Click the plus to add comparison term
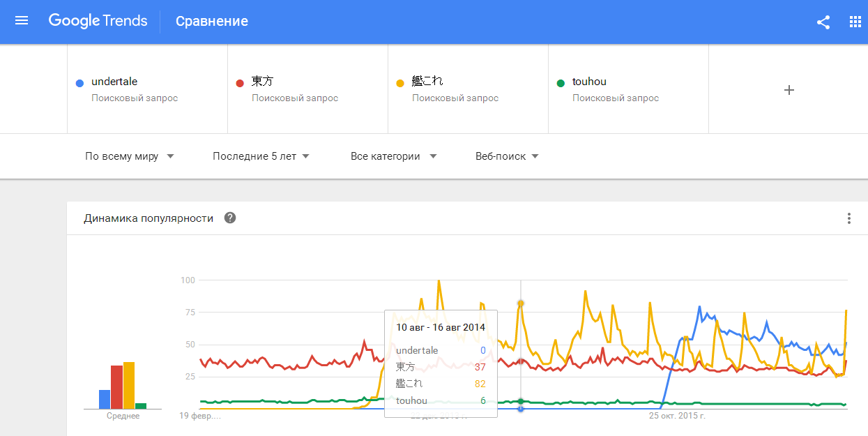This screenshot has width=868, height=436. tap(789, 90)
